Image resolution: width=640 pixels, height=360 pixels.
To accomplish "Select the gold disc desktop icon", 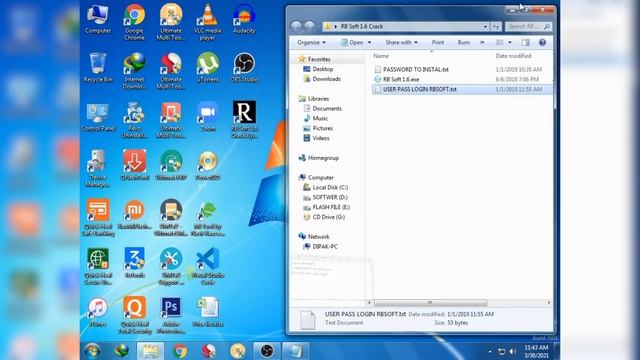I will click(207, 165).
